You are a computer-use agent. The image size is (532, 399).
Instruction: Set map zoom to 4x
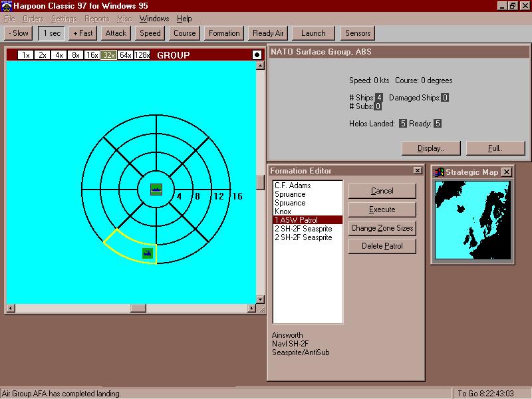(x=59, y=55)
